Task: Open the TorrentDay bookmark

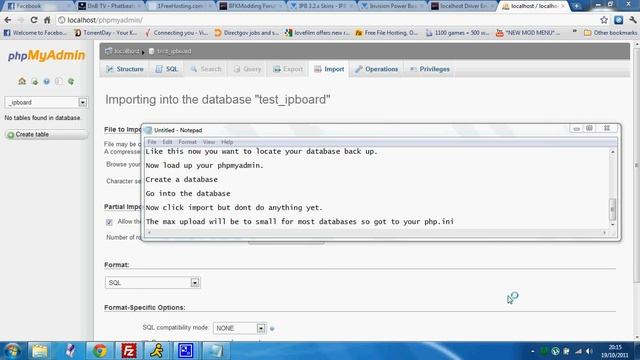Action: tap(106, 33)
